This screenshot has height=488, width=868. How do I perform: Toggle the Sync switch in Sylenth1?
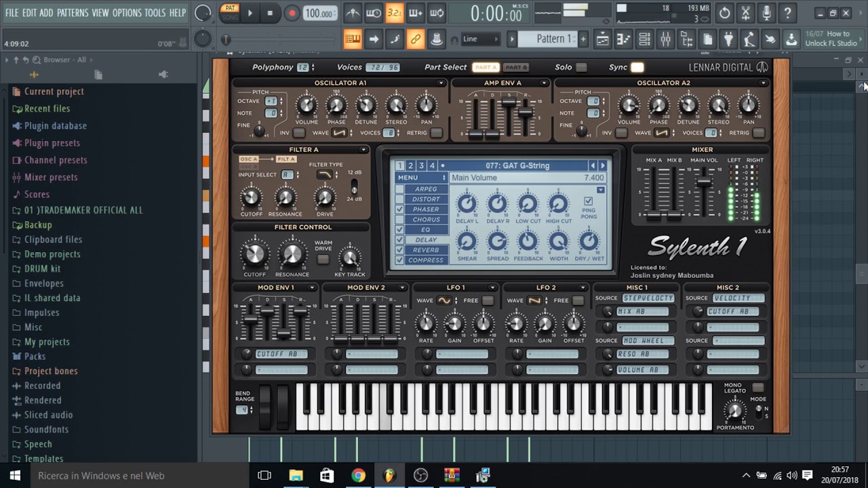click(x=637, y=67)
